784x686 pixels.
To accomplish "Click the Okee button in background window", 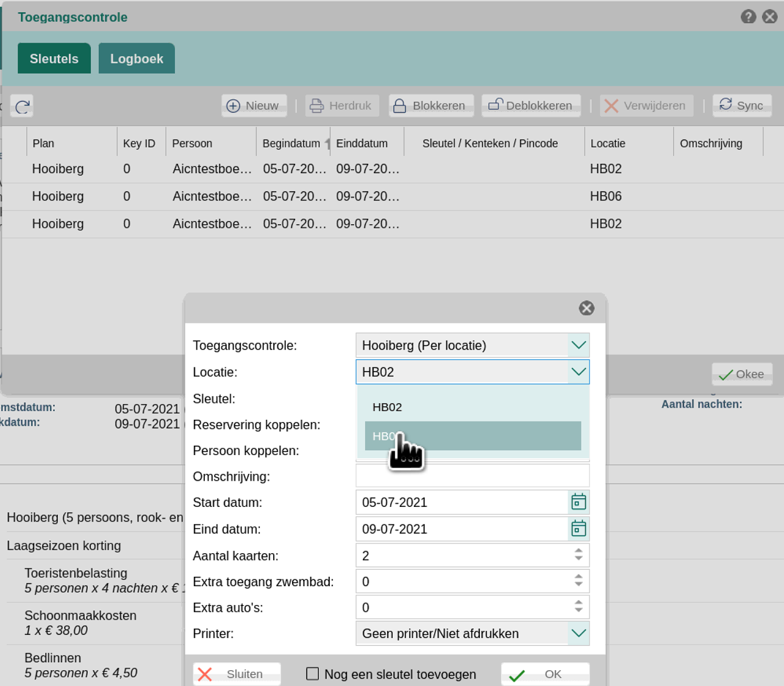I will 742,374.
